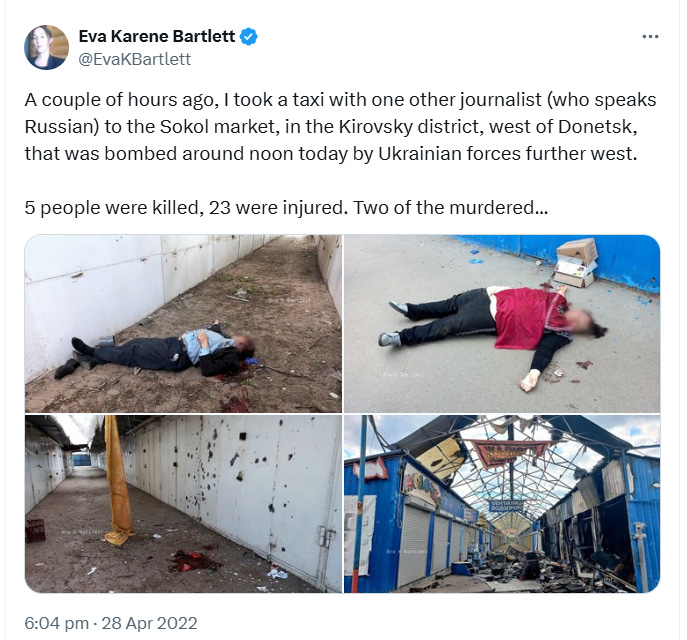Open the top-right photo with the blue wall
This screenshot has width=687, height=640.
502,324
